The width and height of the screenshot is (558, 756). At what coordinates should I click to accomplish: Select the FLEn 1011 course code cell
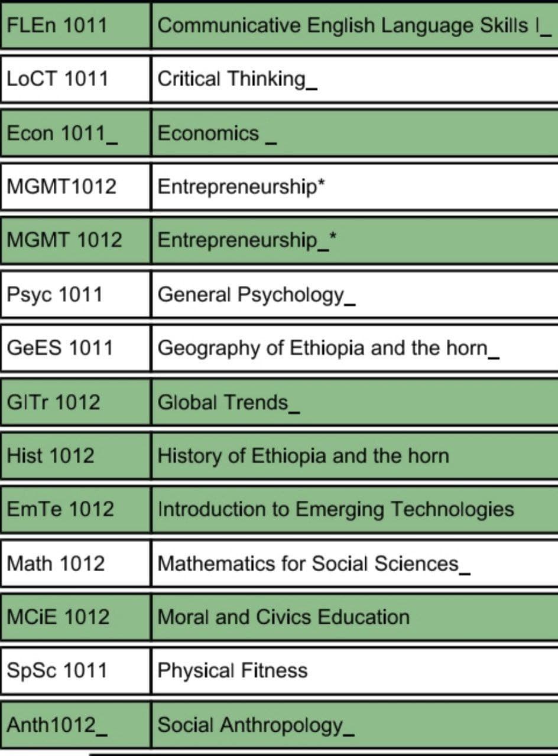[75, 25]
